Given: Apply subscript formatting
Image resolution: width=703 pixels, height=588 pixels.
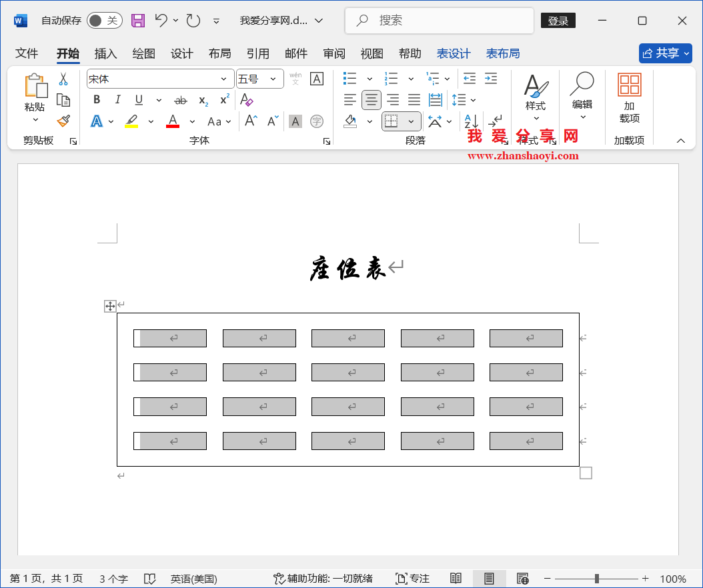Looking at the screenshot, I should point(203,101).
